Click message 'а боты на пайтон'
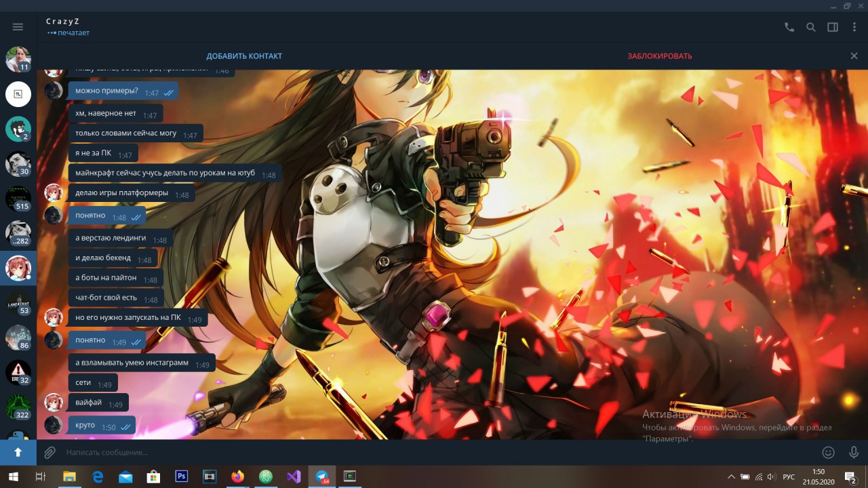 pos(116,279)
